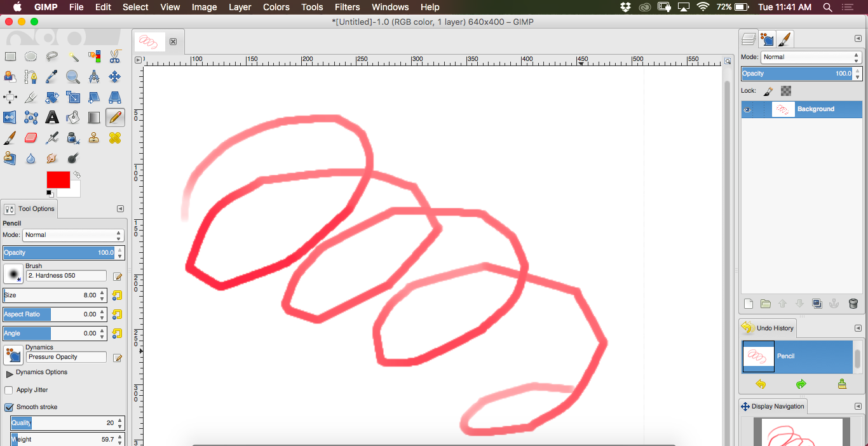Open Pencil Mode dropdown in Tool Options
Screen dimensions: 868x446
point(74,235)
